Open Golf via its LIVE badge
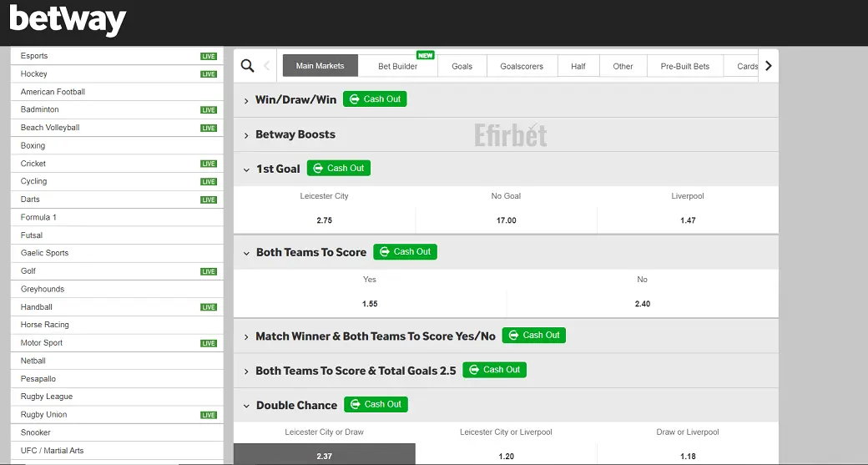868x465 pixels. [x=209, y=272]
